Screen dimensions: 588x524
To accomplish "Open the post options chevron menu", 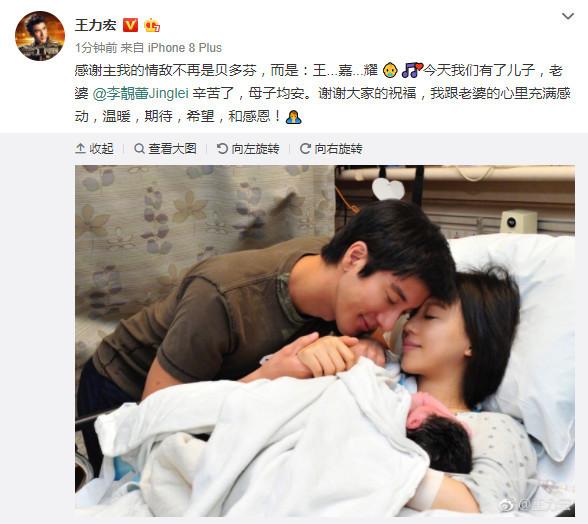I will 568,16.
